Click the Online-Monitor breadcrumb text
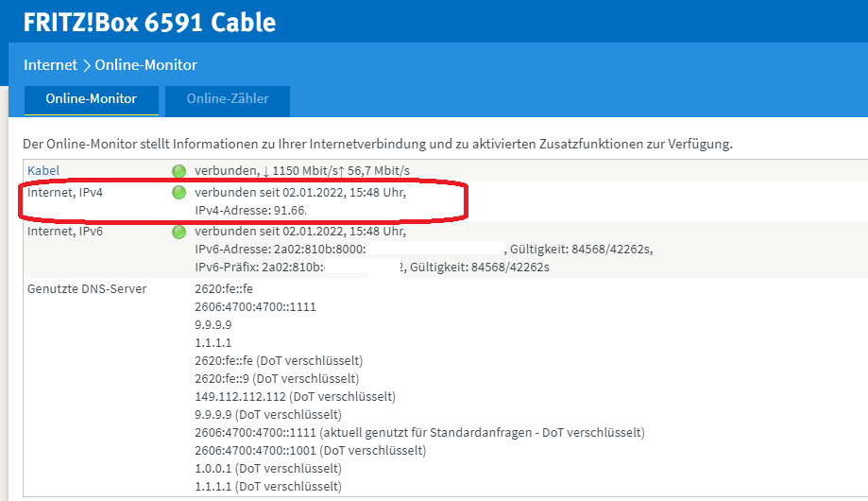This screenshot has width=868, height=501. [x=146, y=65]
